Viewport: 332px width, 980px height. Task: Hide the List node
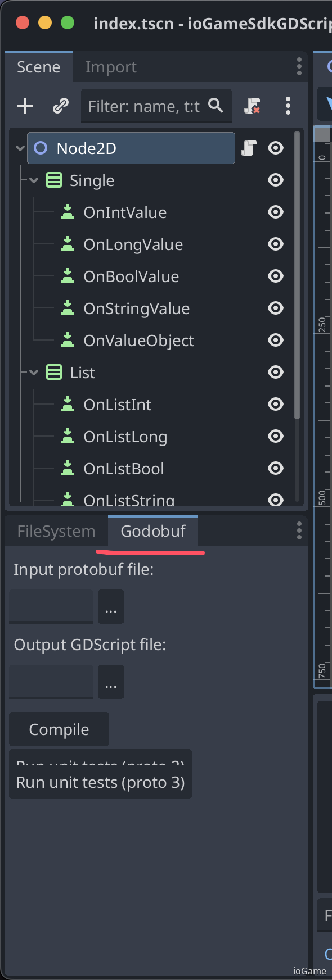tap(275, 372)
